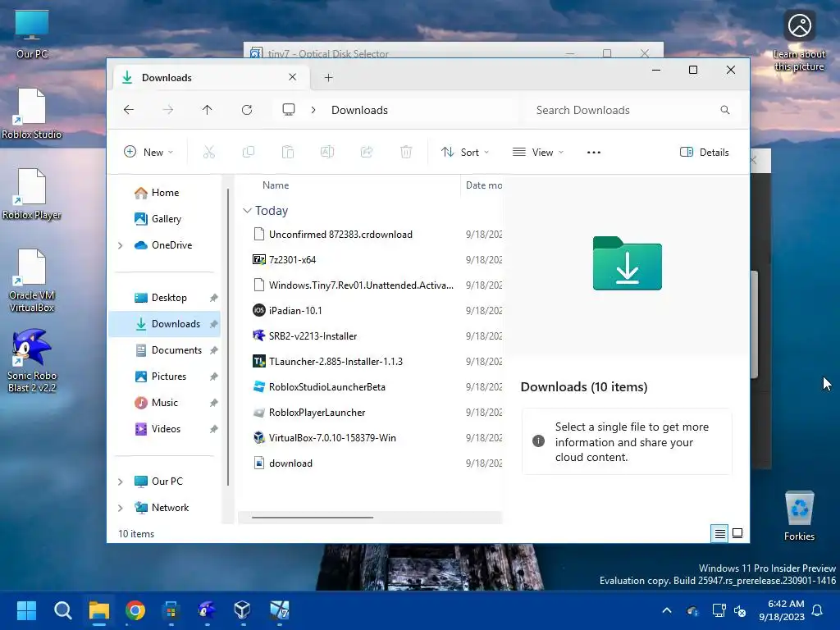
Task: Select OneDrive in navigation pane
Action: [x=171, y=244]
